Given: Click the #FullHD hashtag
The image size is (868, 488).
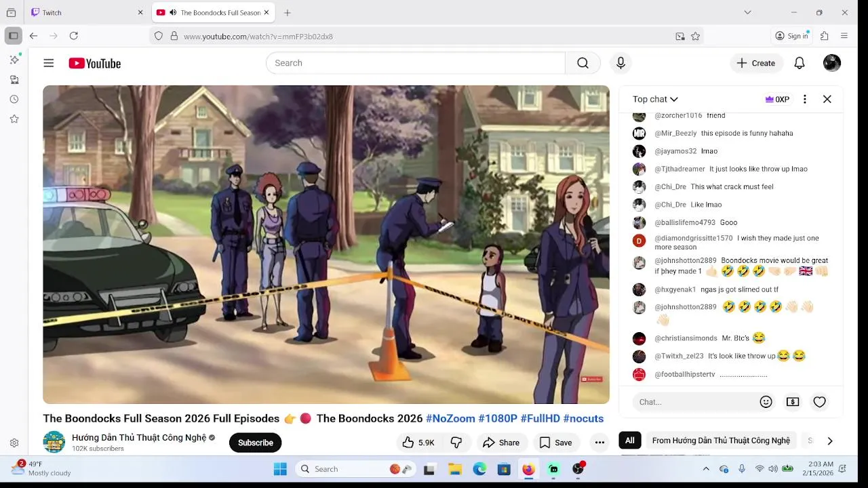Looking at the screenshot, I should click(540, 418).
